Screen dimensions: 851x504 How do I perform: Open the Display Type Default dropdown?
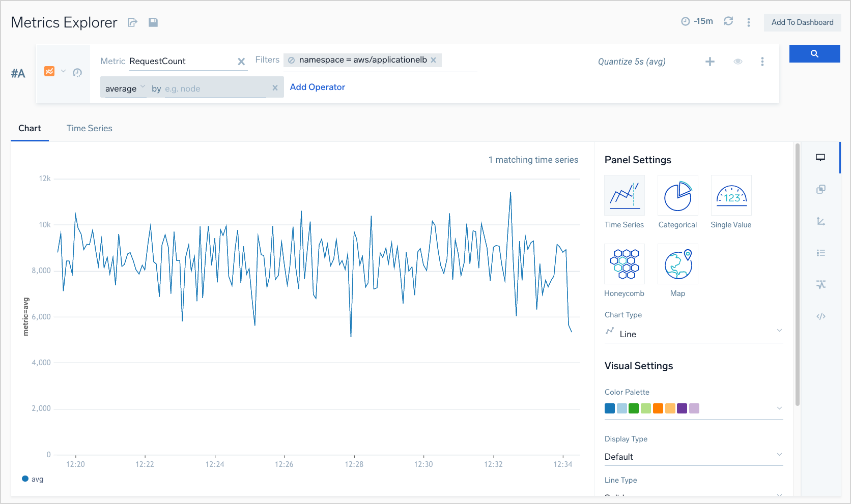point(693,456)
